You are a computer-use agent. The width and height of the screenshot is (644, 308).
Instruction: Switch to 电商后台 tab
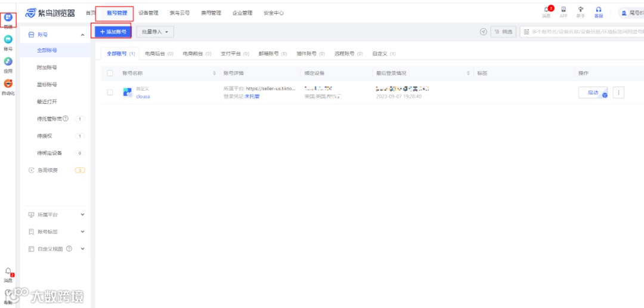pos(159,54)
